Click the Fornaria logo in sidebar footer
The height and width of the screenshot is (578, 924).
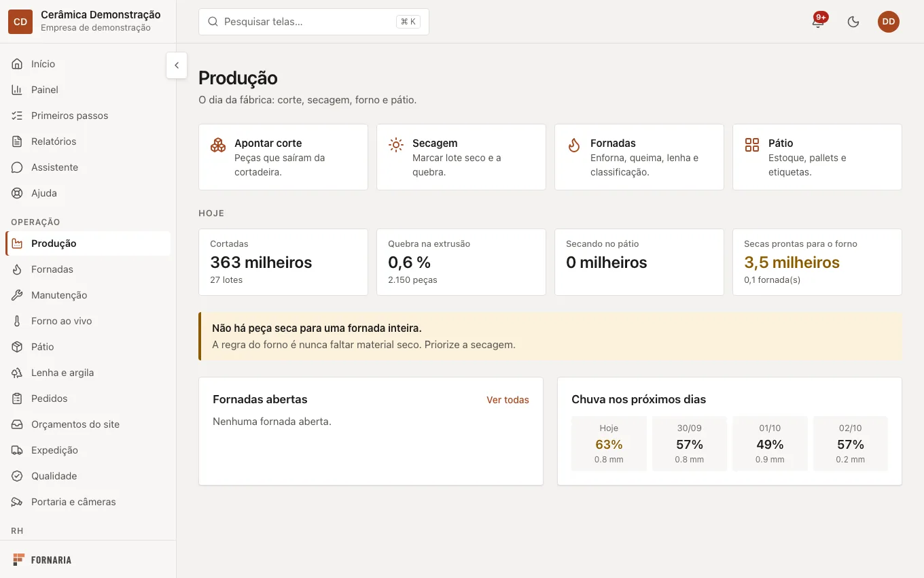point(42,560)
